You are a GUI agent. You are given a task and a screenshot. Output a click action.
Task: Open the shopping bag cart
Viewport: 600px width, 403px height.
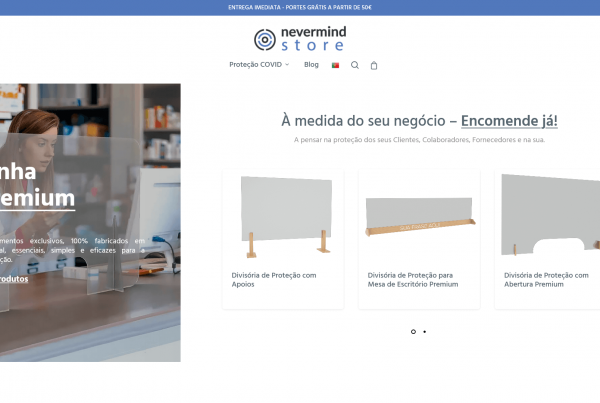coord(374,65)
